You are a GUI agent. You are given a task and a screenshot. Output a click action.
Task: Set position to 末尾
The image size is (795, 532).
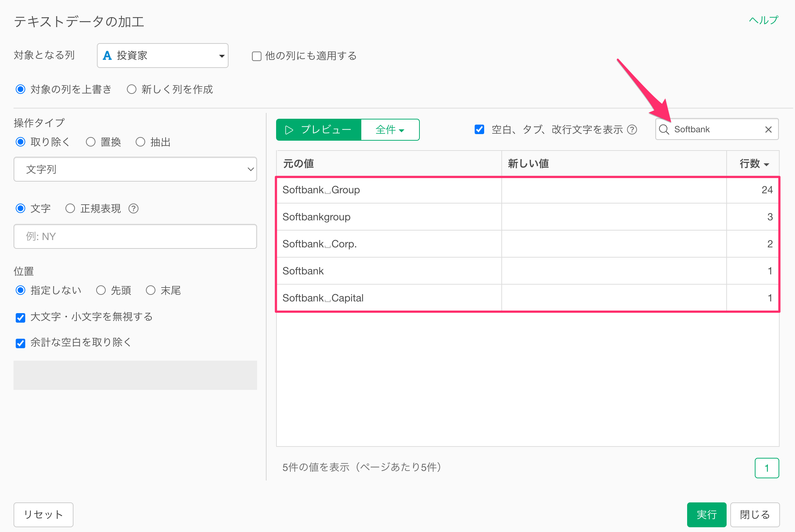tap(151, 290)
